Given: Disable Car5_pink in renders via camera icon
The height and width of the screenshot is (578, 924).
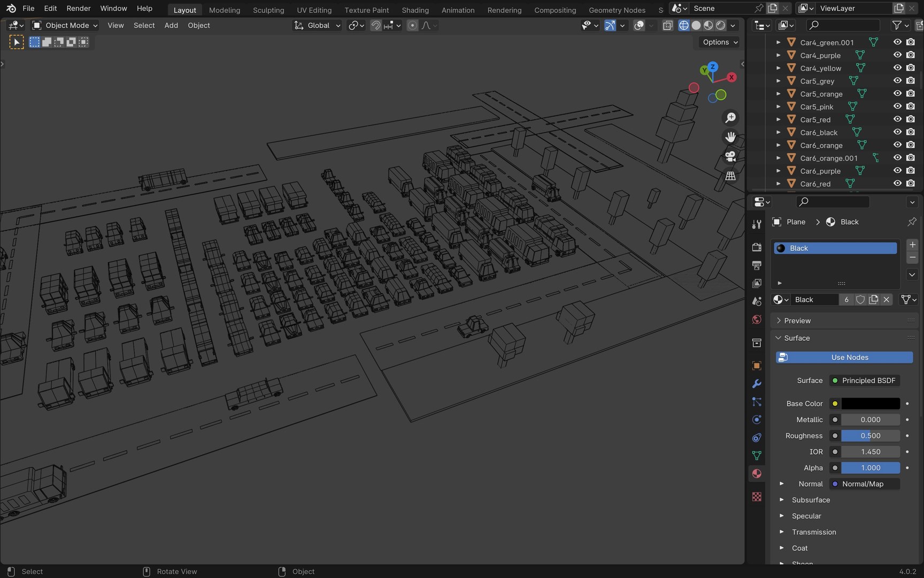Looking at the screenshot, I should tap(911, 107).
